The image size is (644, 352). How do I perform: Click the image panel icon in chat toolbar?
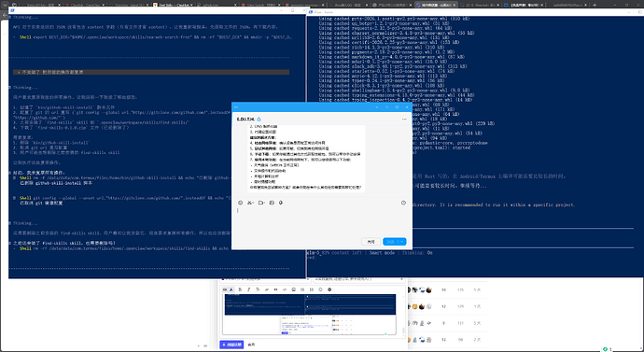coord(272,203)
